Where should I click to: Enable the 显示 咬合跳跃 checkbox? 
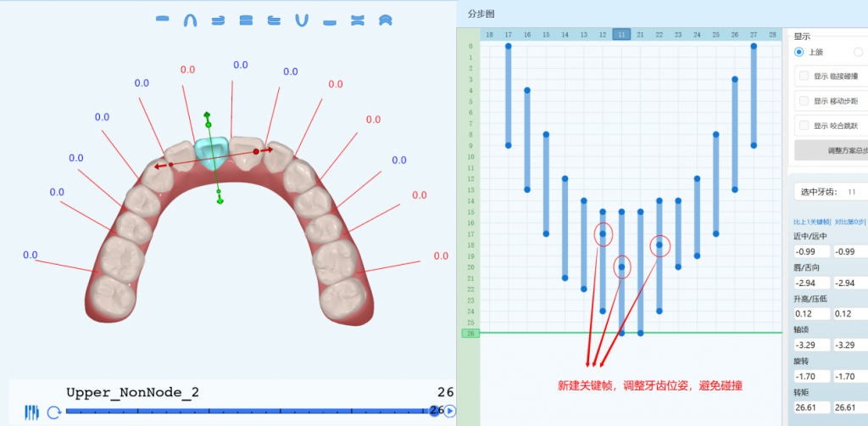coord(804,126)
